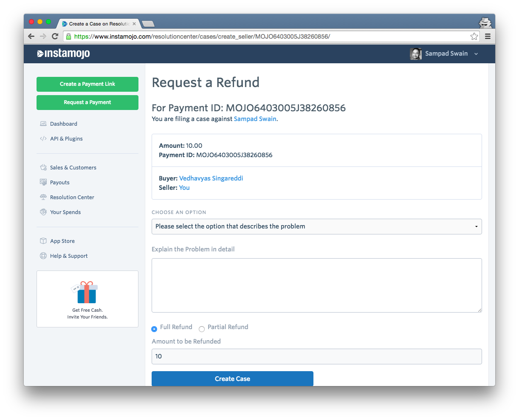Reload the page with refresh icon

tap(55, 37)
